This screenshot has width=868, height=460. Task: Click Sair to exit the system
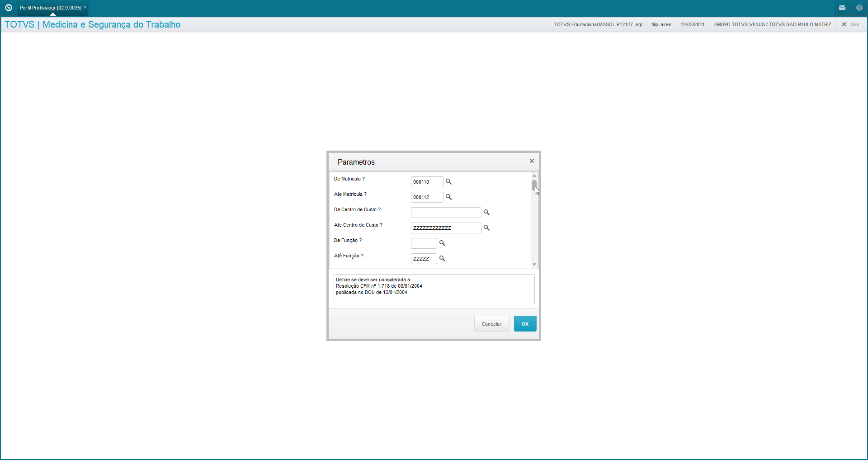point(850,24)
